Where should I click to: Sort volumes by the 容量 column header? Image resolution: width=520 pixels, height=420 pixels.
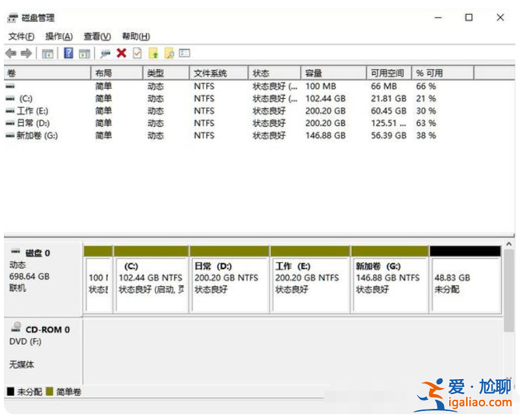312,73
